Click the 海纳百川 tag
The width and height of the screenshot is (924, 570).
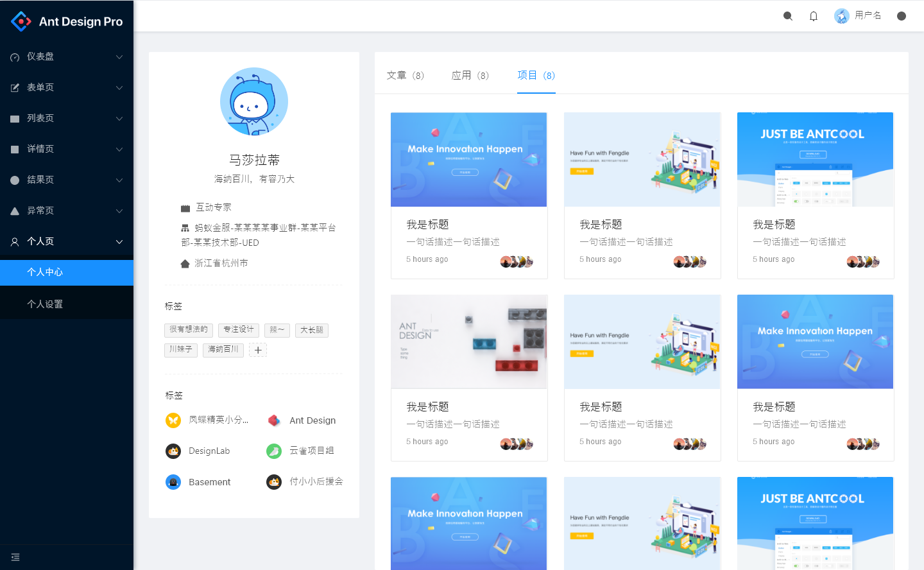click(223, 350)
